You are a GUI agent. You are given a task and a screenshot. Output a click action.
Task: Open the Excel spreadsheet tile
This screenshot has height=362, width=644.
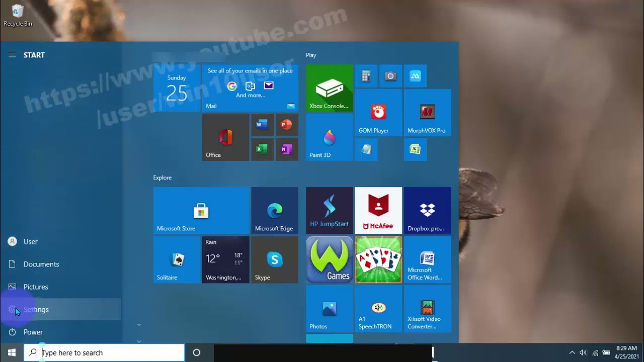[x=415, y=149]
